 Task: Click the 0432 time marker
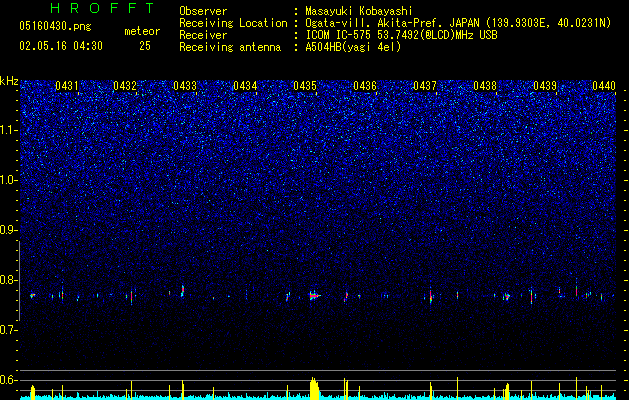click(125, 86)
